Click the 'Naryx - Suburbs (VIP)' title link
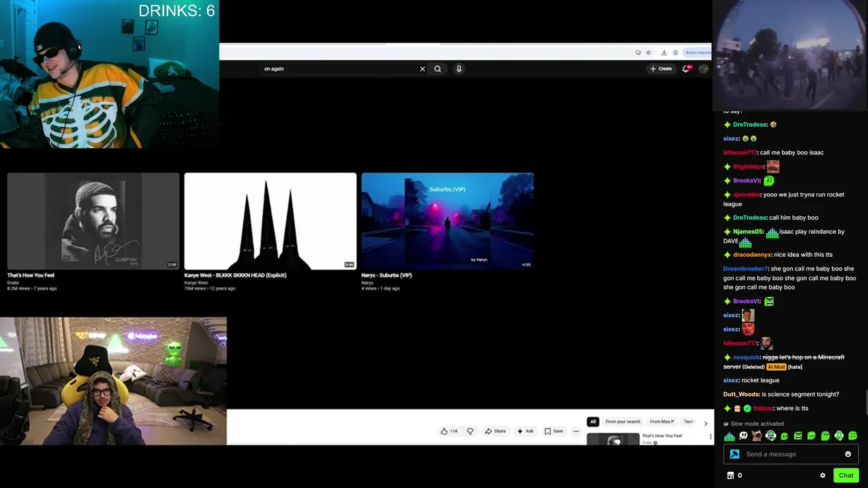 point(387,275)
